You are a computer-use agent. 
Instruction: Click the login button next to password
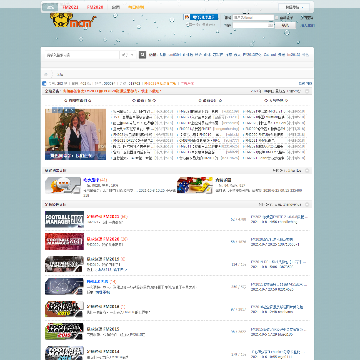(285, 25)
